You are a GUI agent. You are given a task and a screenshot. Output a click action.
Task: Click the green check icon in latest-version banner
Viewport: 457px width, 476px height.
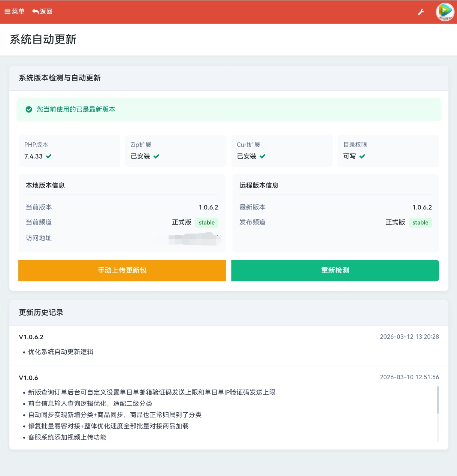tap(28, 109)
